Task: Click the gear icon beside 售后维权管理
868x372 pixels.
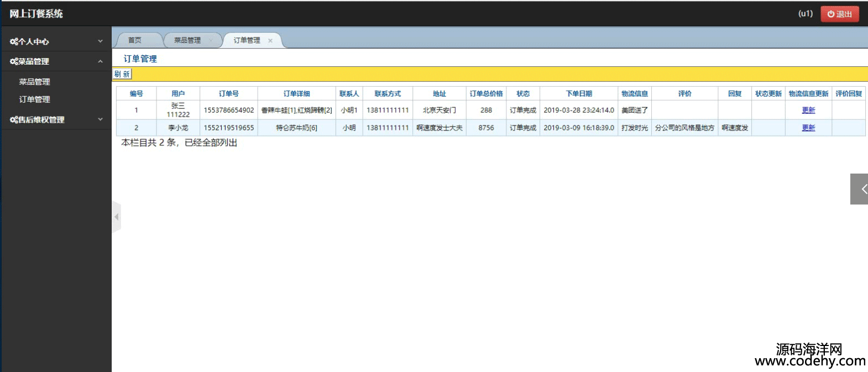Action: [14, 119]
